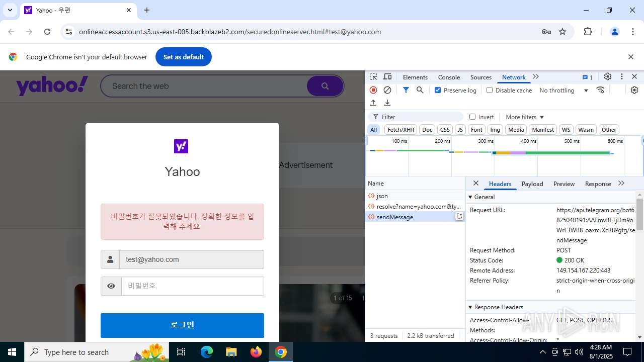Show more request detail tabs chevron
The height and width of the screenshot is (362, 644).
tap(621, 184)
